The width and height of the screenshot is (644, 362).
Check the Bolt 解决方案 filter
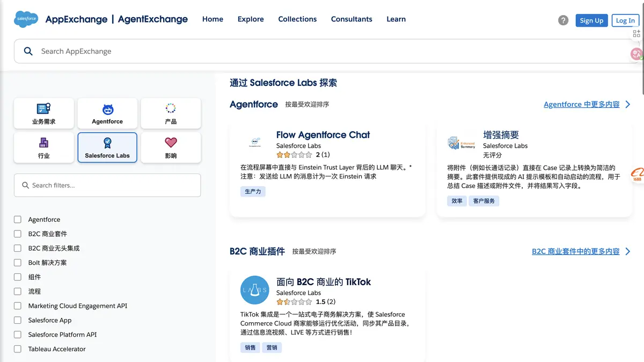pos(18,263)
